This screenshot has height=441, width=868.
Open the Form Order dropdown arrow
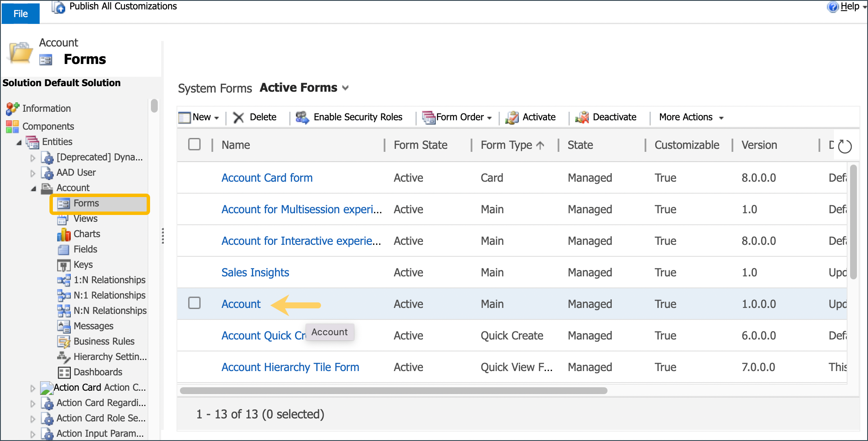[489, 118]
